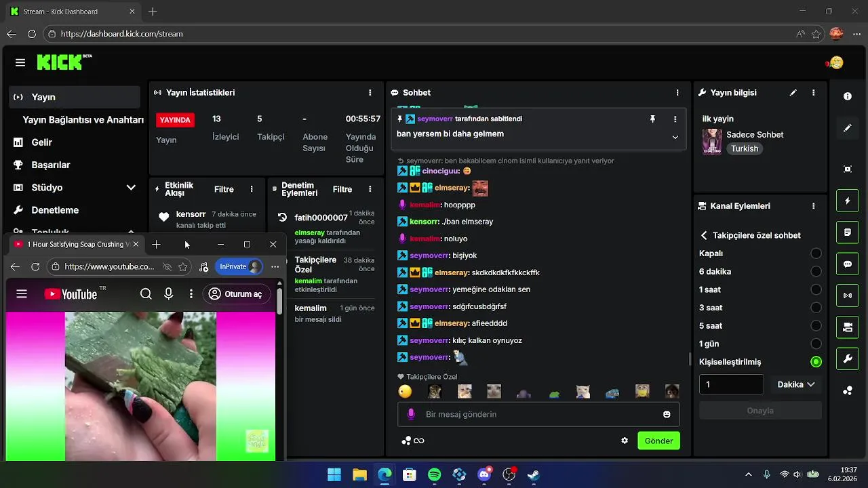Open the Dakika unit dropdown

[x=795, y=384]
